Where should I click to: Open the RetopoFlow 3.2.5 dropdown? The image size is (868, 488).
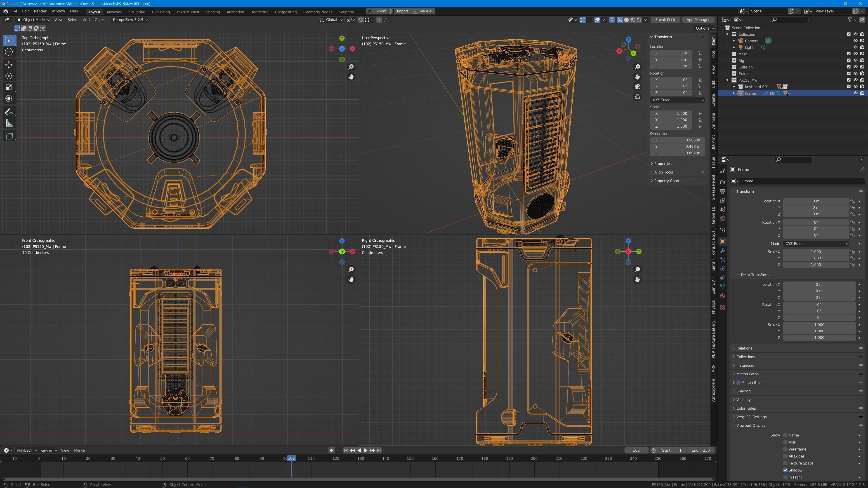pos(130,20)
